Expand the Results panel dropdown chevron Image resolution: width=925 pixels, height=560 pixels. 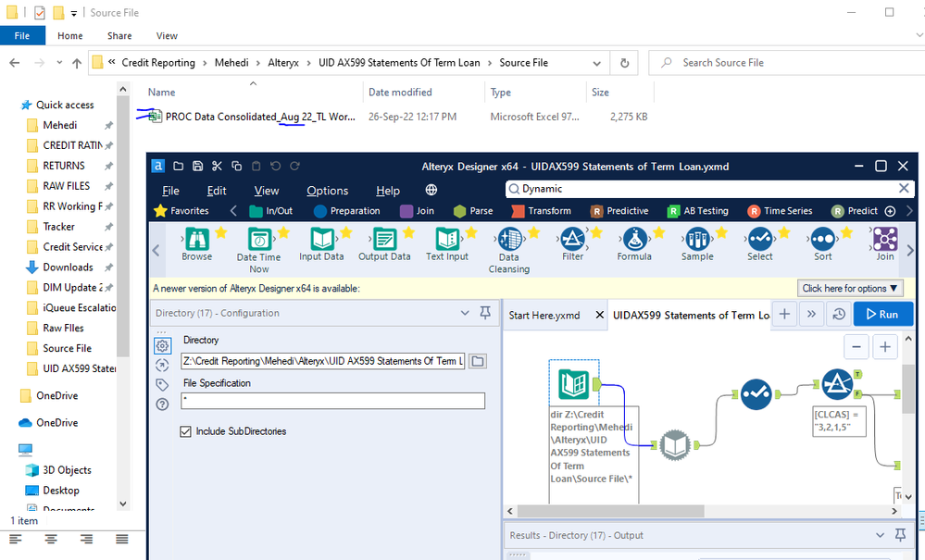(881, 535)
